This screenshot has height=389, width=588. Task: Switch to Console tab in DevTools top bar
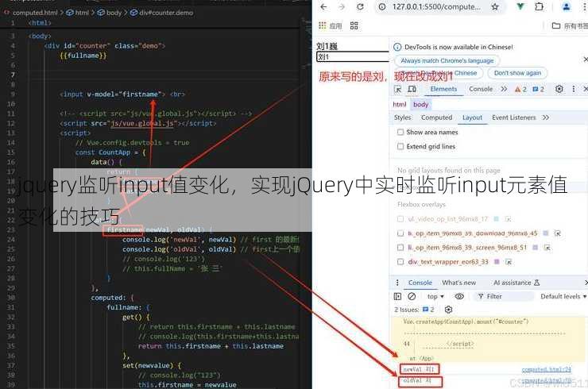[481, 89]
